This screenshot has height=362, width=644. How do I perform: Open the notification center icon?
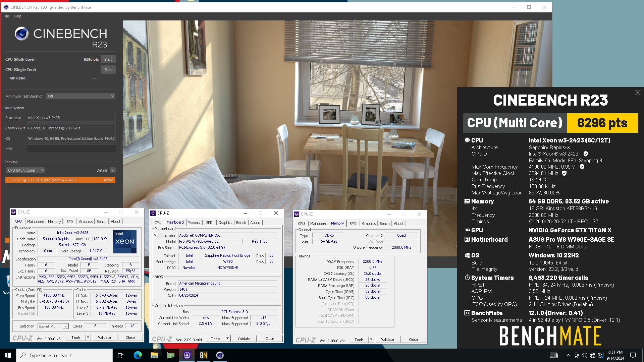(633, 355)
